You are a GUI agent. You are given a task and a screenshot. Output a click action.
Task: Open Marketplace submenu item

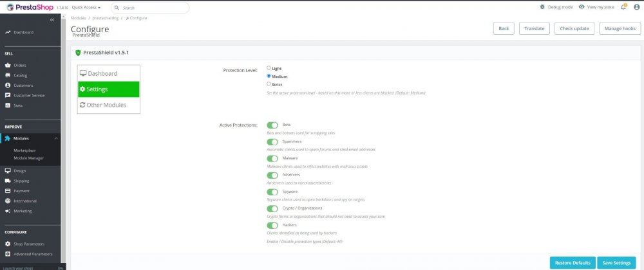point(24,150)
